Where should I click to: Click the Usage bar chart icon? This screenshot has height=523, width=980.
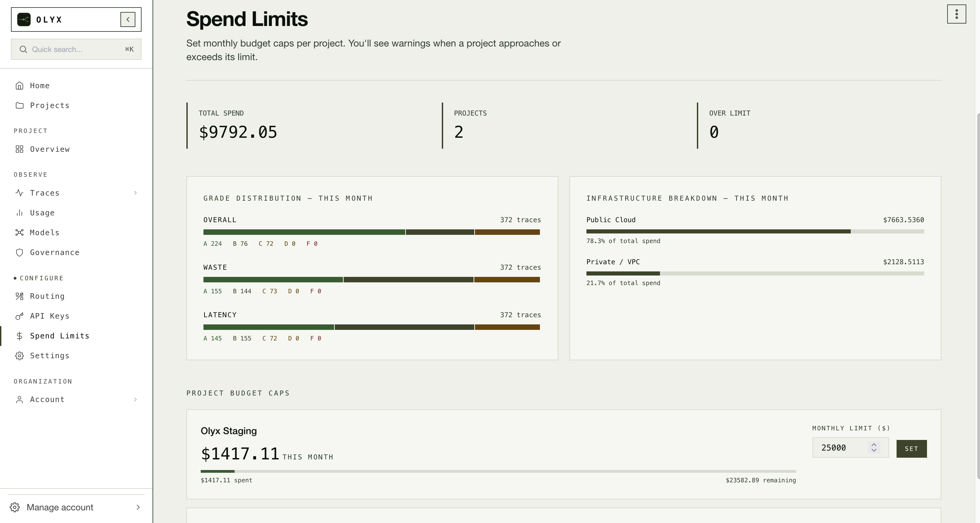19,213
